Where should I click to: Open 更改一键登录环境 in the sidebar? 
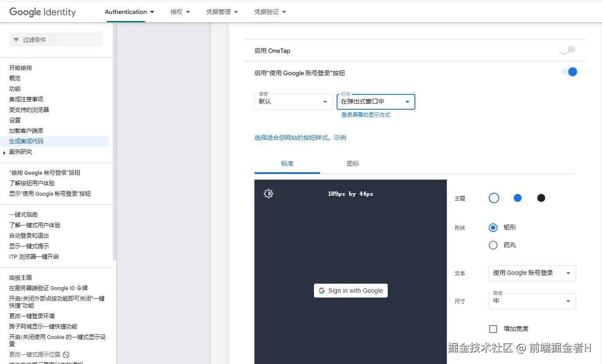tap(32, 316)
